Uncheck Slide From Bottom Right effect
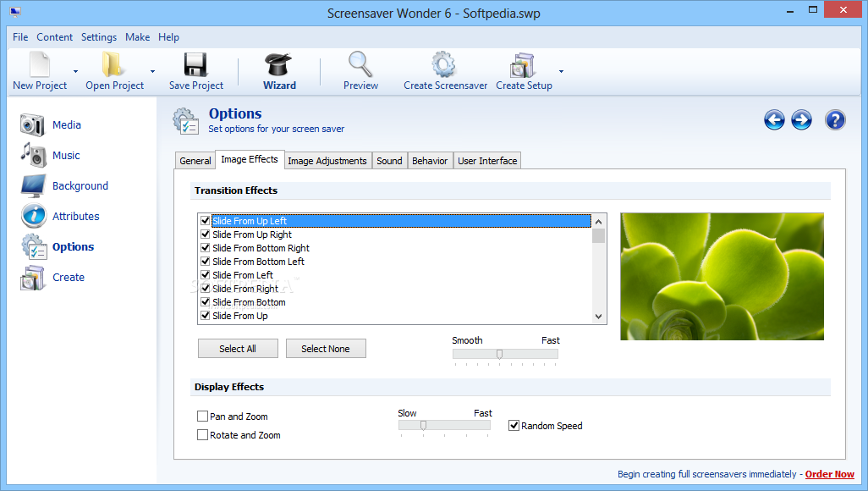The width and height of the screenshot is (868, 491). click(x=206, y=248)
